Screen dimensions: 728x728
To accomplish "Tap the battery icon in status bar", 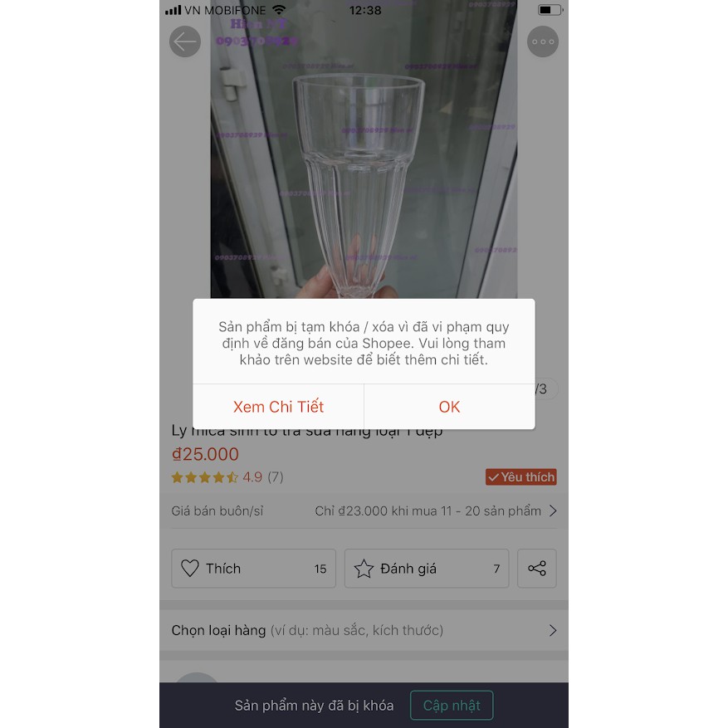I will pos(550,10).
